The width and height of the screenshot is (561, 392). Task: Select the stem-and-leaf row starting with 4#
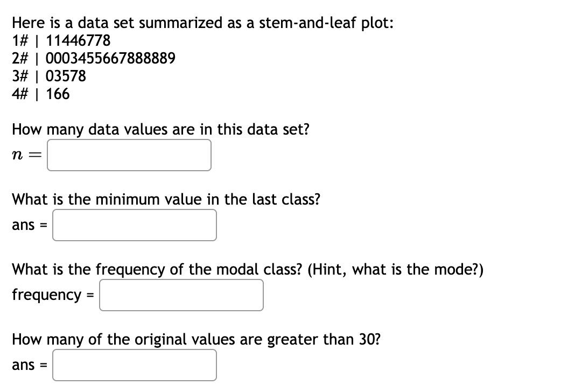[40, 94]
